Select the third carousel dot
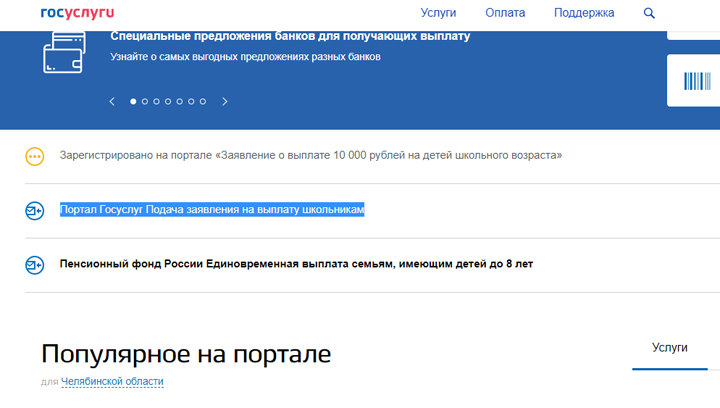 (x=157, y=101)
